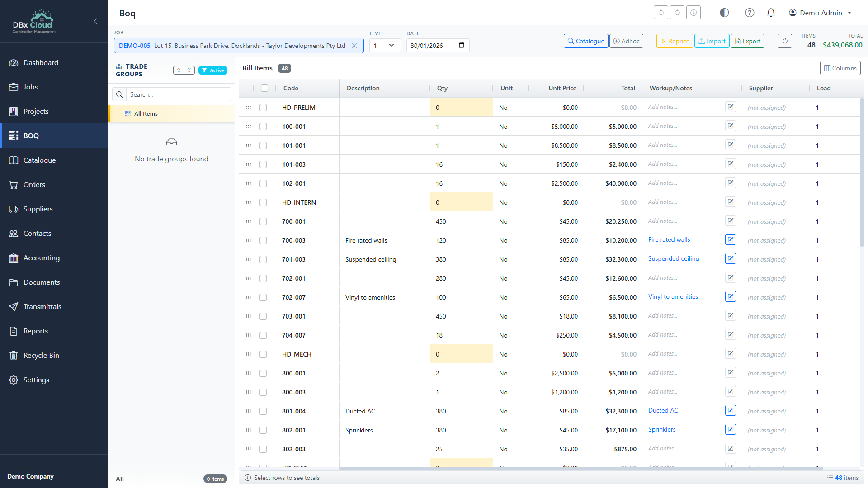868x488 pixels.
Task: Navigate to the Catalogue section
Action: (x=40, y=160)
